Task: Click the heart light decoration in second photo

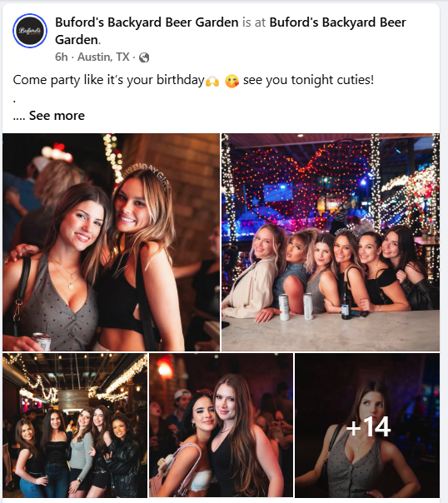Action: [301, 182]
